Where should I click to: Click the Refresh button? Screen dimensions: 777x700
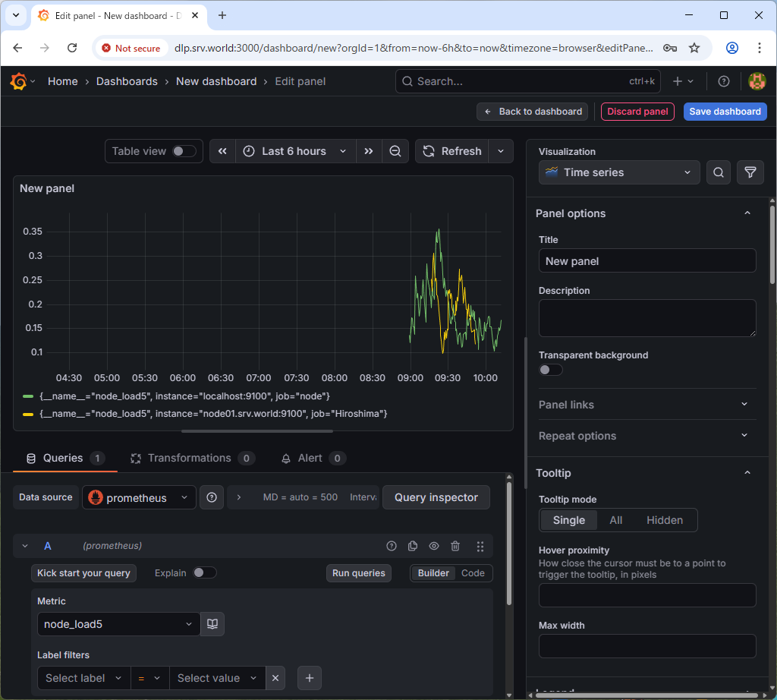point(452,151)
